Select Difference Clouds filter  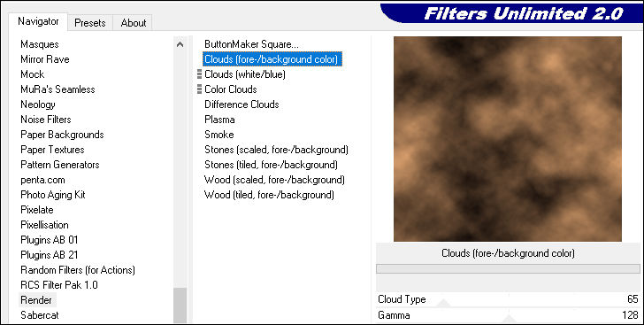(x=241, y=104)
